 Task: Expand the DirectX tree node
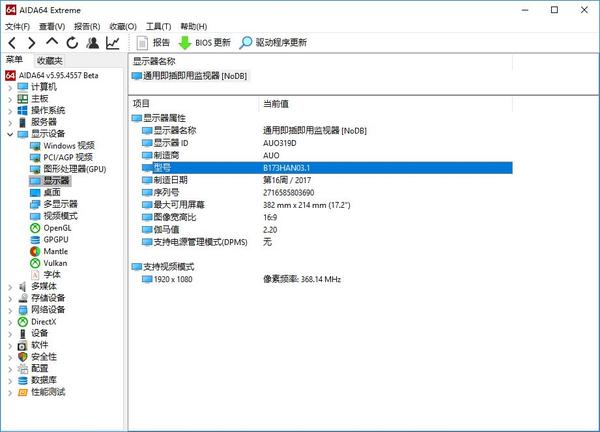[10, 322]
